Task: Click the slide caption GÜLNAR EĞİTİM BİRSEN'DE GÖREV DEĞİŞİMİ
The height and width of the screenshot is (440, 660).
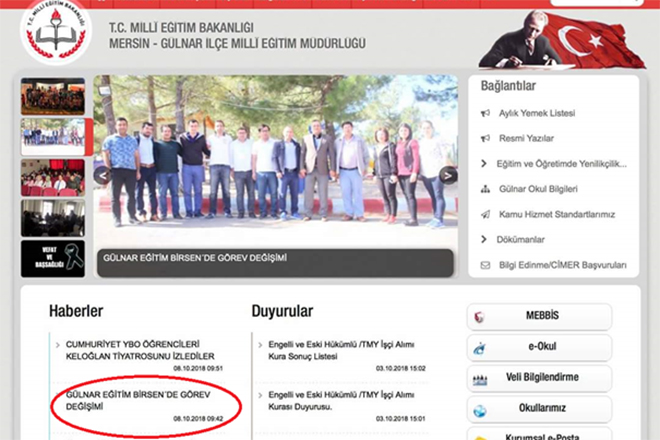Action: click(x=195, y=258)
